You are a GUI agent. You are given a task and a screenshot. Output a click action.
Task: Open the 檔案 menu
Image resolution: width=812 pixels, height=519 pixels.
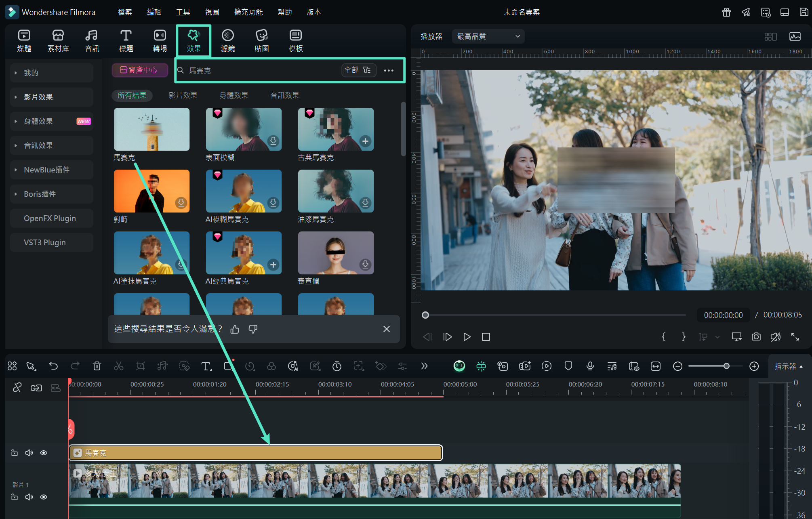click(125, 12)
